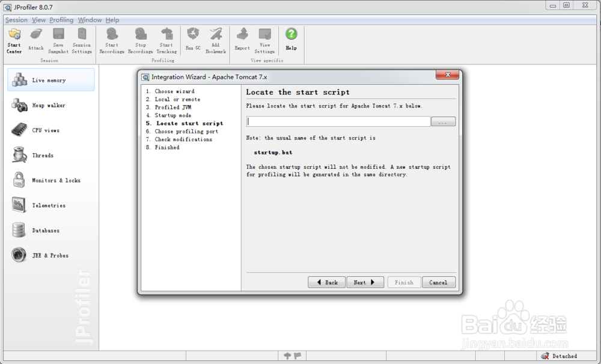Click the status bar pin icon
601x364 pixels.
coord(287,356)
